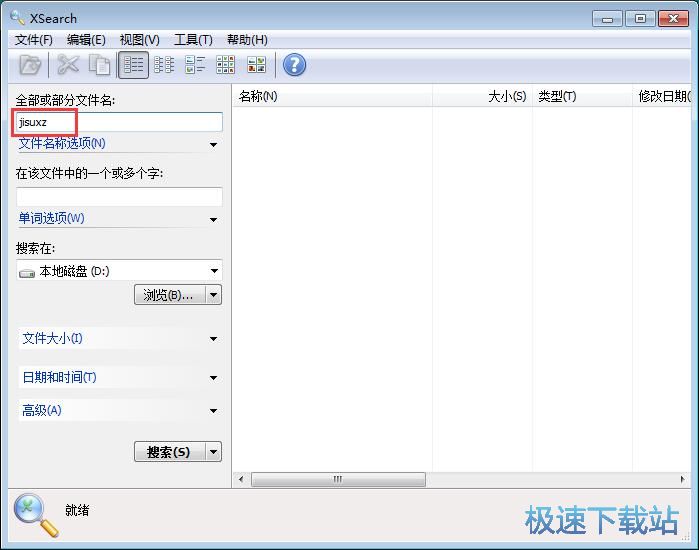Sort by 类型(T) column header
The image size is (699, 550).
tap(582, 96)
